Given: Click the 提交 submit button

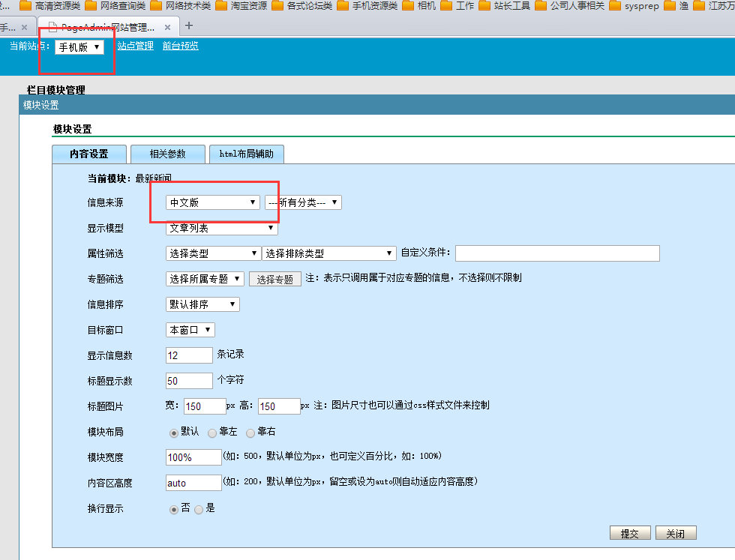Looking at the screenshot, I should pos(629,534).
